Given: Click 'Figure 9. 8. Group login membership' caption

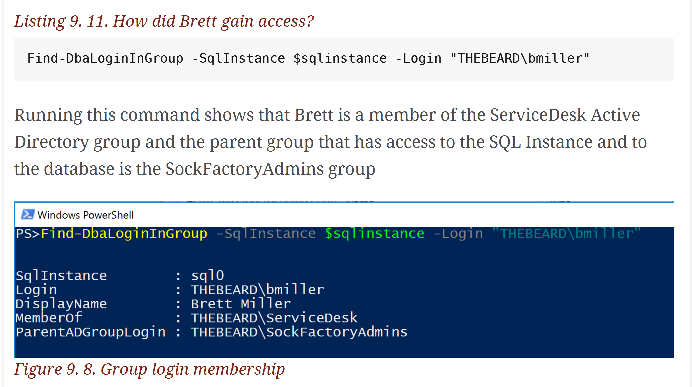Looking at the screenshot, I should 149,370.
